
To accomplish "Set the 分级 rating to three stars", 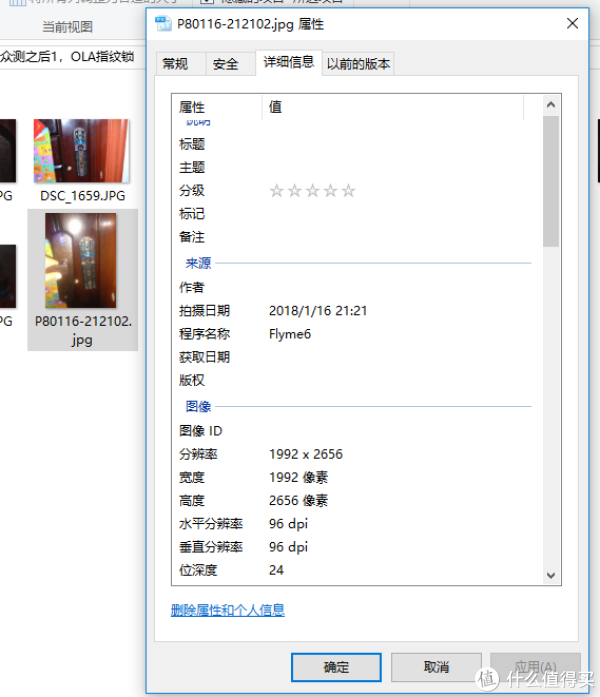I will point(313,191).
